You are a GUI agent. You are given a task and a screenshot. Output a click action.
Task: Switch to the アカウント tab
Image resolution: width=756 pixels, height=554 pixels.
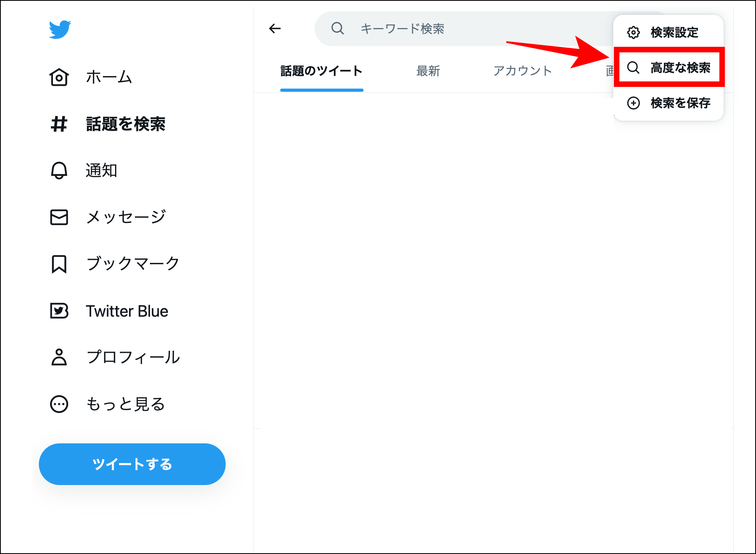523,71
